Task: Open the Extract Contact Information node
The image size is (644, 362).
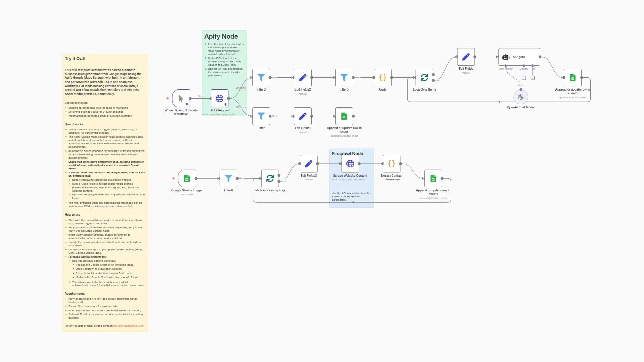Action: pyautogui.click(x=391, y=164)
